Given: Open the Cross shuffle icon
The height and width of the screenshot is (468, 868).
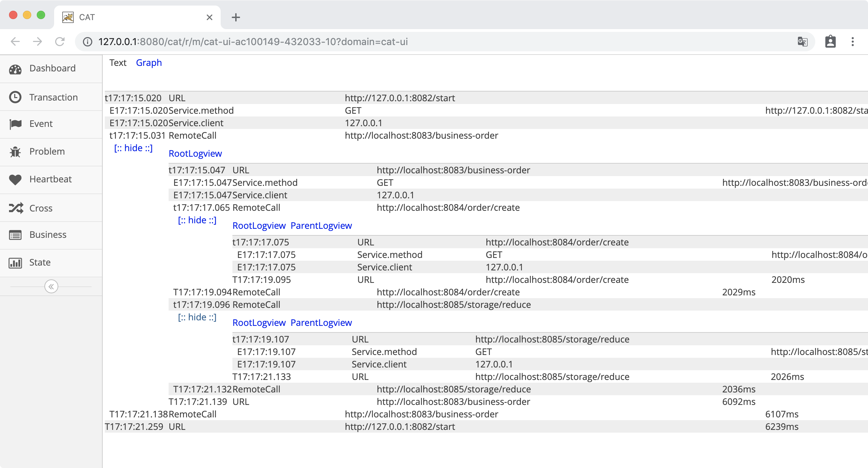Looking at the screenshot, I should point(16,208).
